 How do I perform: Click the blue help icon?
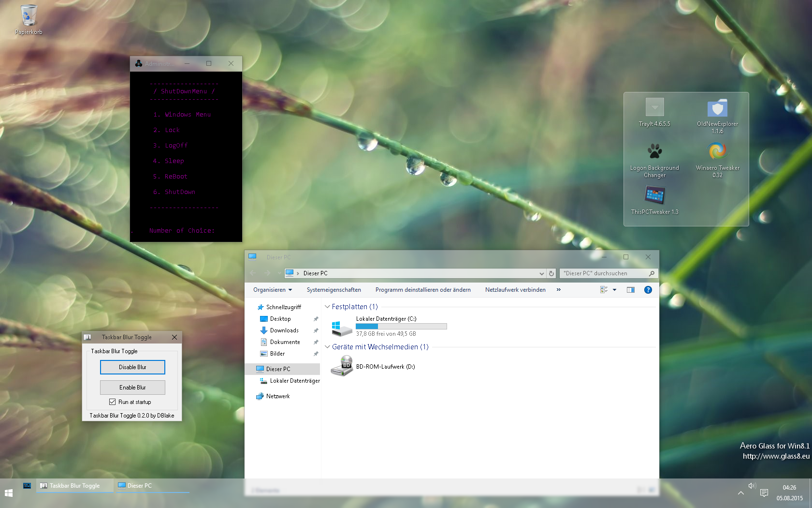click(x=648, y=290)
